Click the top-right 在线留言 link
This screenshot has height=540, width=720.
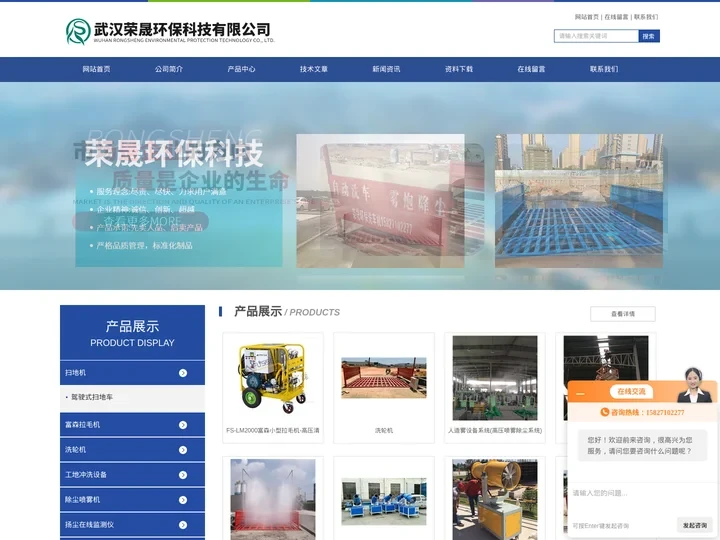pyautogui.click(x=616, y=17)
